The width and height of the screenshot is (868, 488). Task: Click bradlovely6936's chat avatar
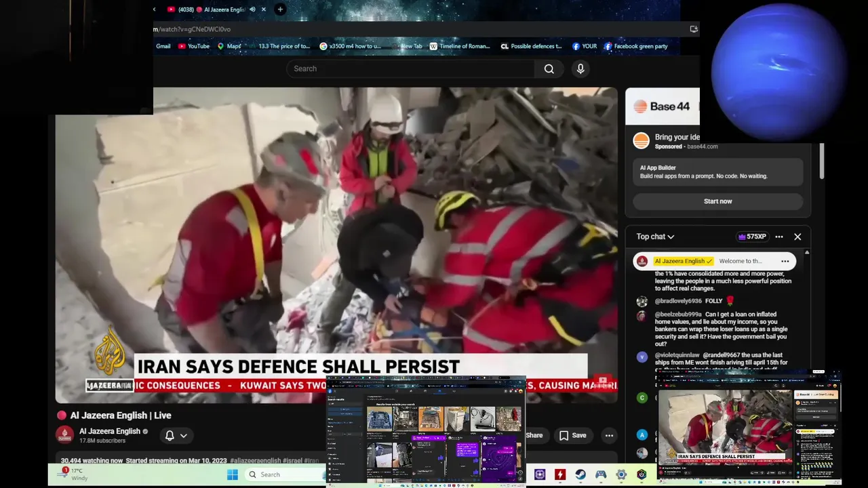[642, 302]
